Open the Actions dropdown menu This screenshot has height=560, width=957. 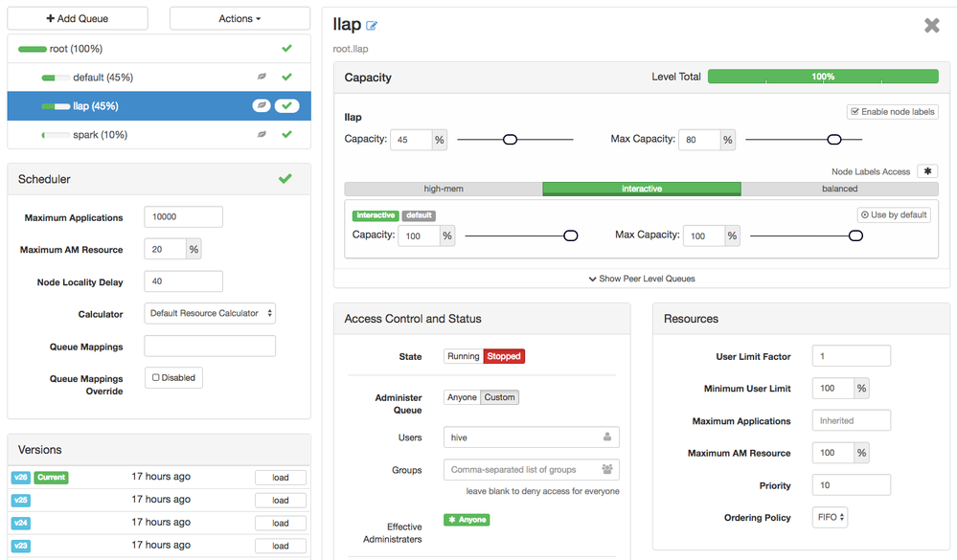239,18
